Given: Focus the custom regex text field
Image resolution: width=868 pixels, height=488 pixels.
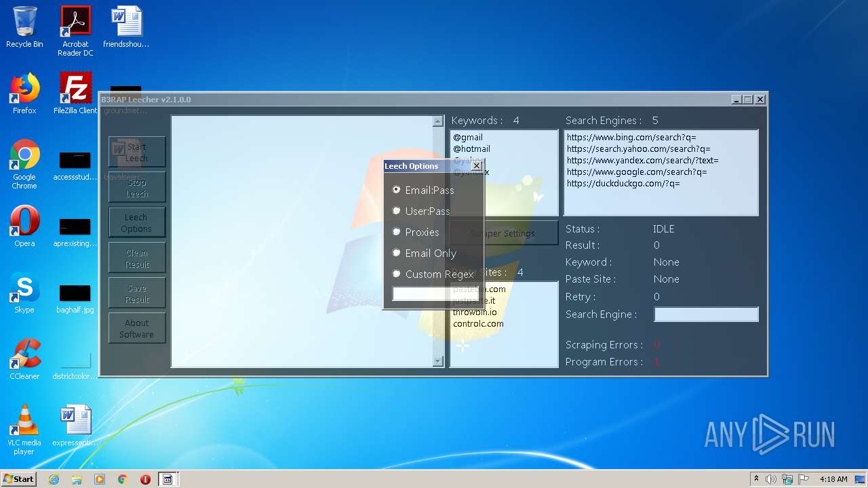Looking at the screenshot, I should coord(435,294).
